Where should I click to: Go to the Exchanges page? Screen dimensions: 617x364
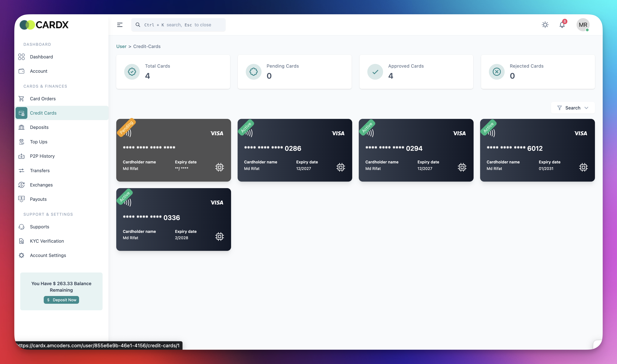coord(41,185)
